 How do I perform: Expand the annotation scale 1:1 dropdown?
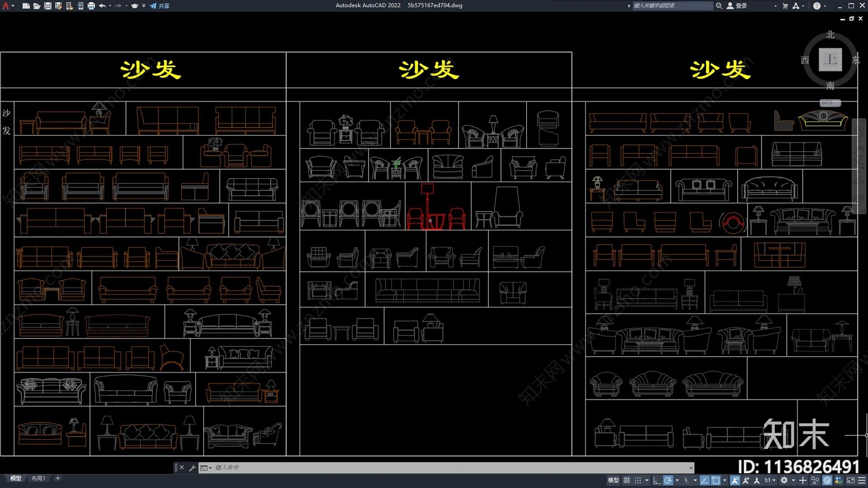pos(774,480)
